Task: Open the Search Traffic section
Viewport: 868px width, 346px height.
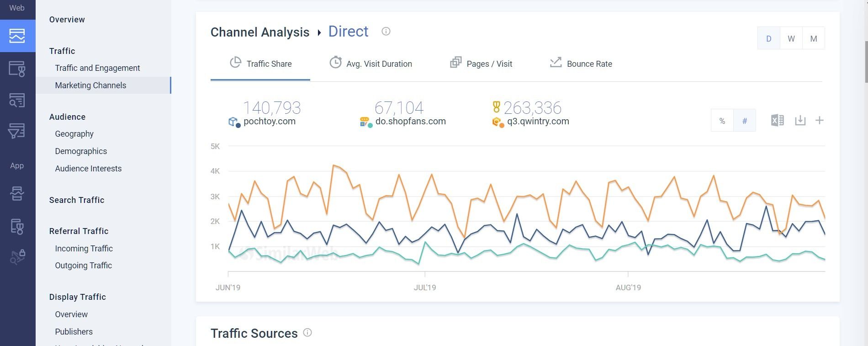Action: 77,200
